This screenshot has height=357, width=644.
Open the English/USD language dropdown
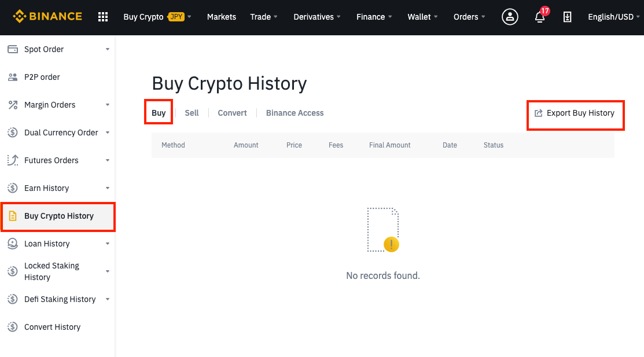coord(613,17)
